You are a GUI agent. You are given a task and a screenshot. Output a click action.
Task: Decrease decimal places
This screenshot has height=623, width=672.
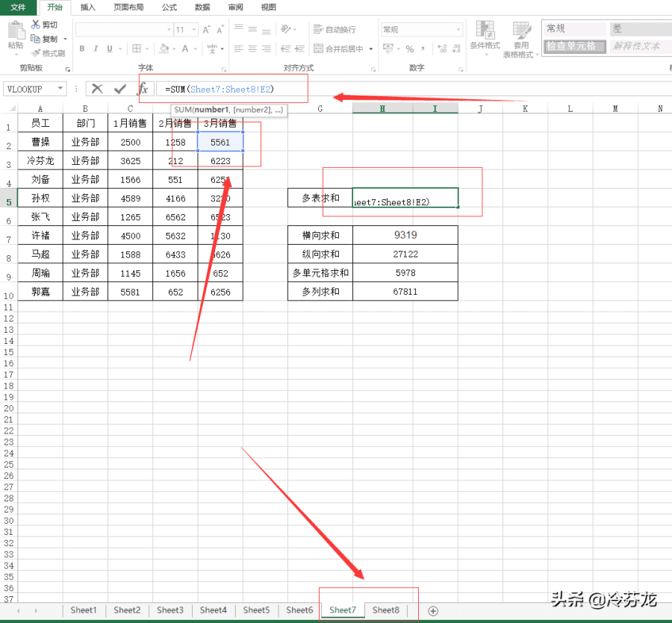456,48
